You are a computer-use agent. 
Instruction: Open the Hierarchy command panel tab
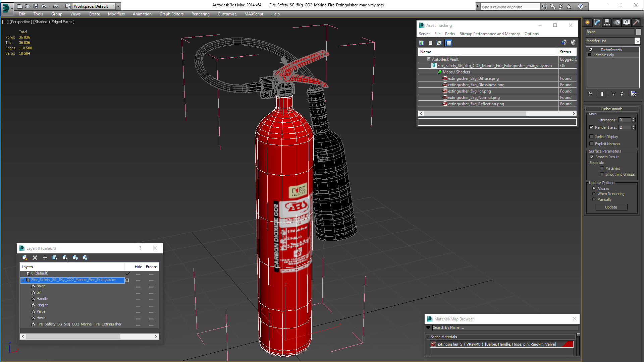tap(607, 22)
